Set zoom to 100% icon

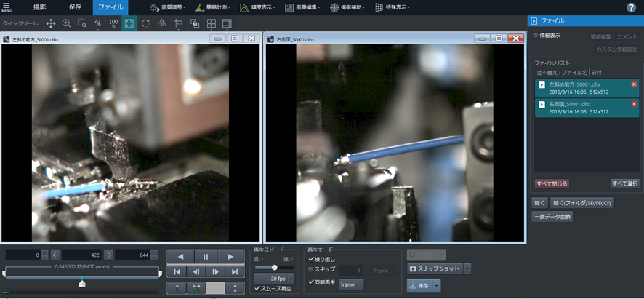114,23
